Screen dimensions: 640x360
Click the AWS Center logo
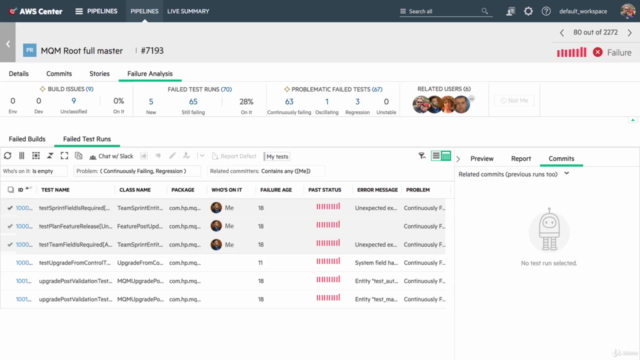point(36,11)
